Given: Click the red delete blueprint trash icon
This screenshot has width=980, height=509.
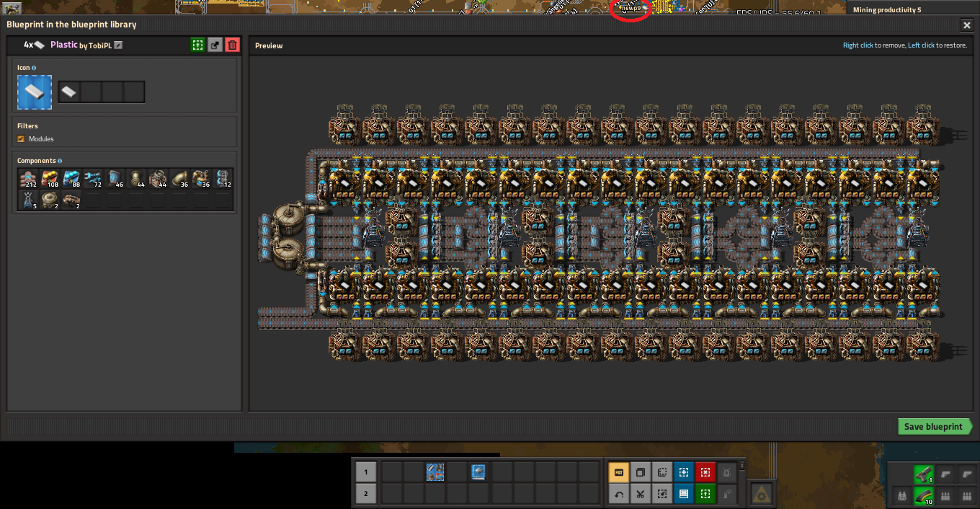Looking at the screenshot, I should point(232,45).
